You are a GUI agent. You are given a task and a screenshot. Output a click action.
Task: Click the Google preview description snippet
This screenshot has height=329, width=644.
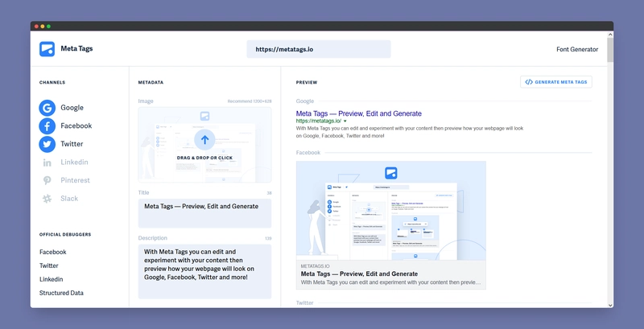[x=410, y=132]
